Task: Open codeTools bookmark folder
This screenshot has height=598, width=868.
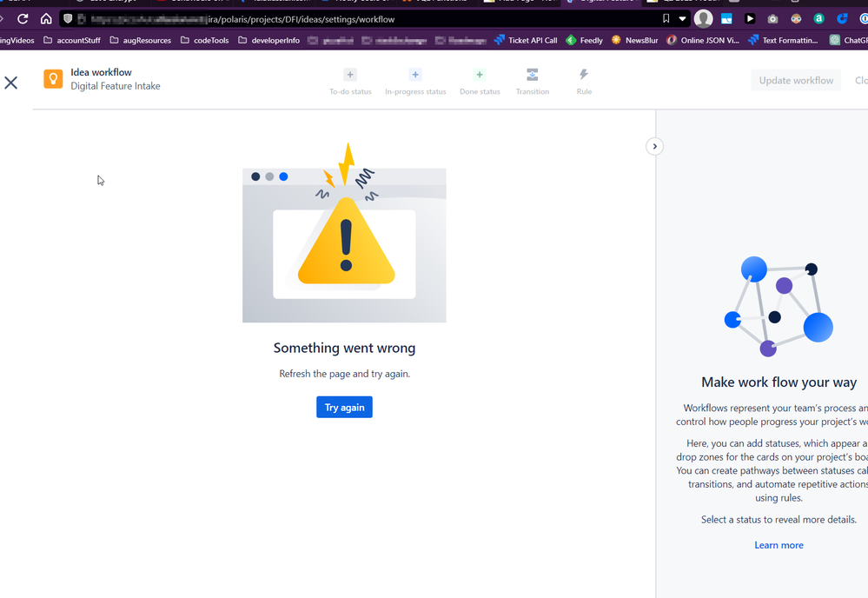Action: coord(205,40)
